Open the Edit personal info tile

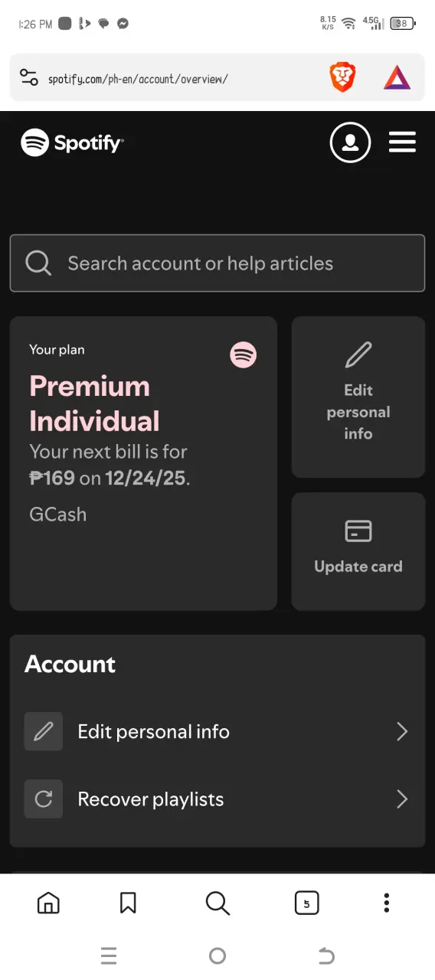pos(358,397)
